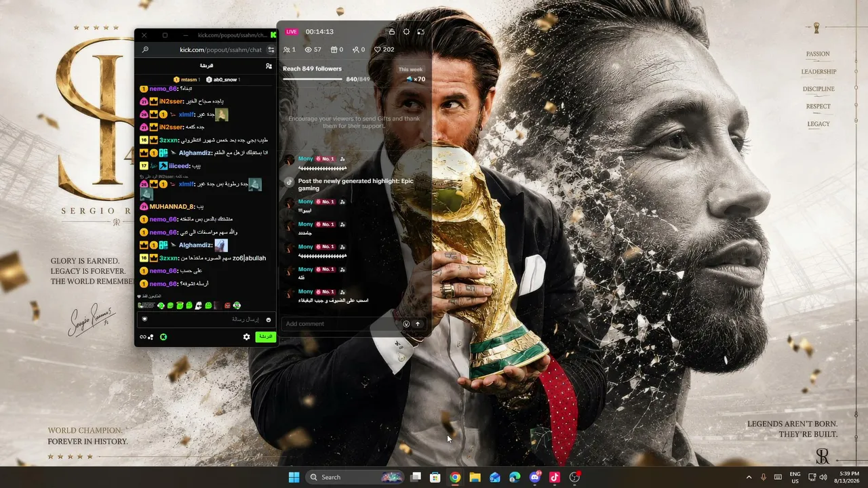The height and width of the screenshot is (488, 868).
Task: Open site settings icon in Kick address bar
Action: (x=271, y=49)
